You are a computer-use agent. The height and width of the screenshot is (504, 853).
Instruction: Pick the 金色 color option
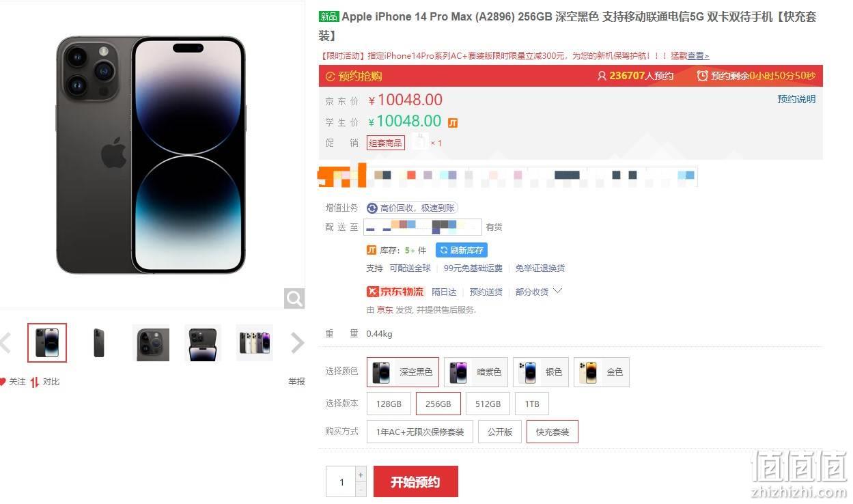(x=601, y=372)
